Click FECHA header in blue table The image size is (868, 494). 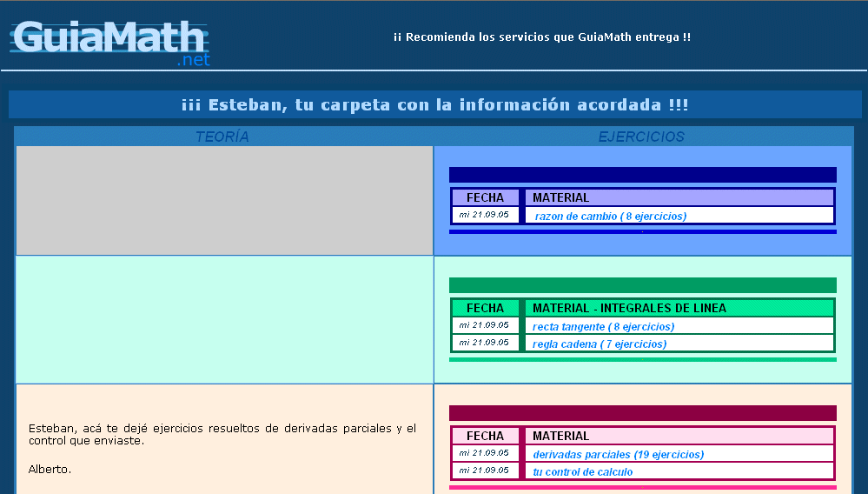point(486,197)
